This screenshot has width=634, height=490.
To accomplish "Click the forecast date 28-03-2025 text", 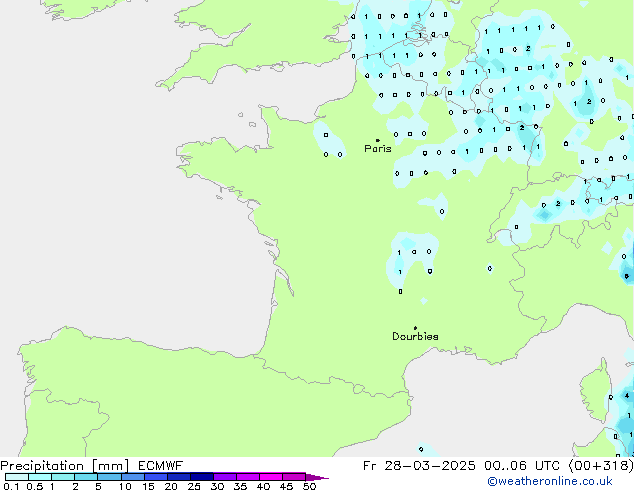I will tap(430, 466).
